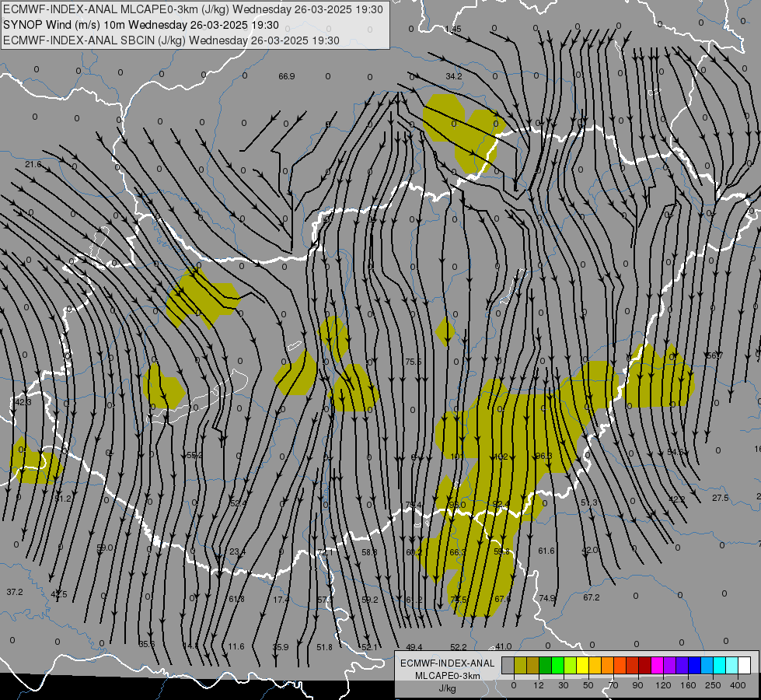Click the map value 59.0
The height and width of the screenshot is (700, 761).
click(104, 548)
